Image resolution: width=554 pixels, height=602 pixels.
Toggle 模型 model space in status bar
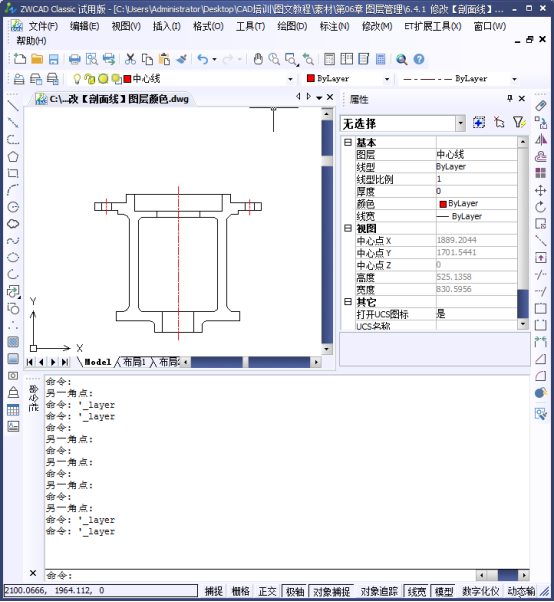point(444,591)
